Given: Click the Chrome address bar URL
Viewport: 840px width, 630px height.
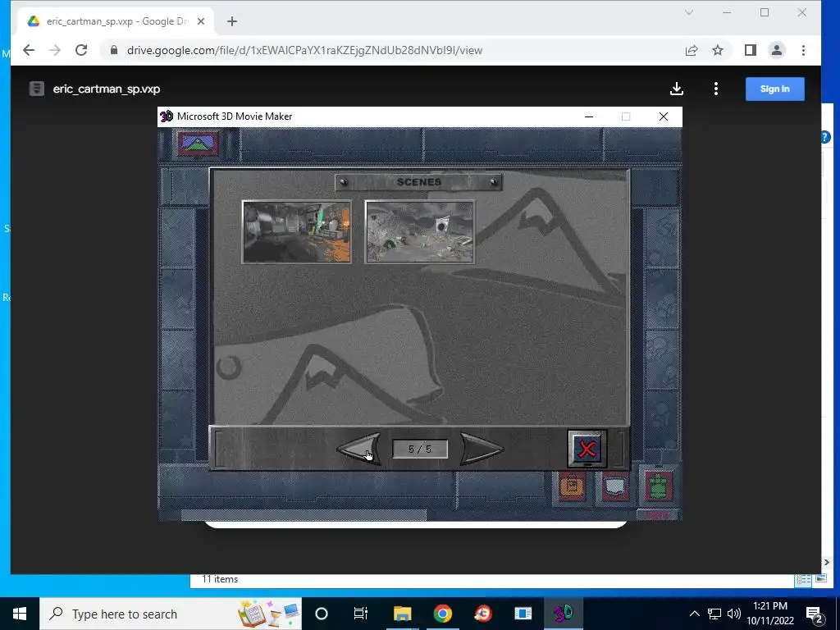Looking at the screenshot, I should tap(304, 50).
